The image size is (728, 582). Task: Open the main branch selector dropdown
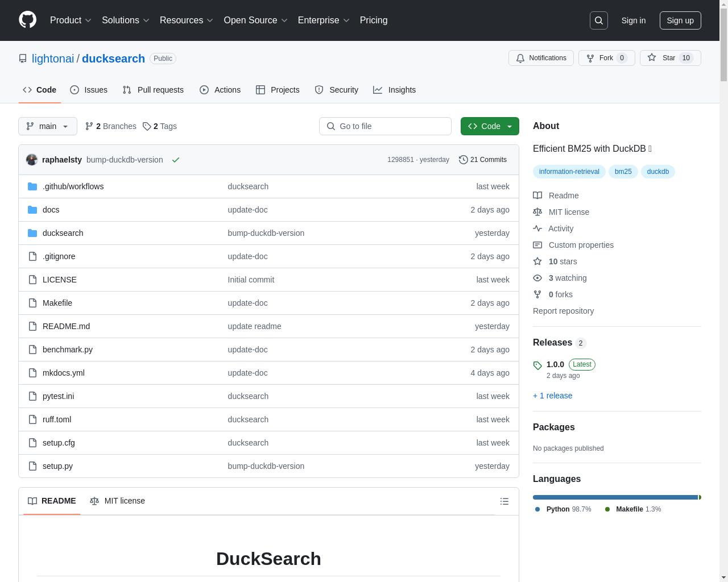click(x=48, y=126)
